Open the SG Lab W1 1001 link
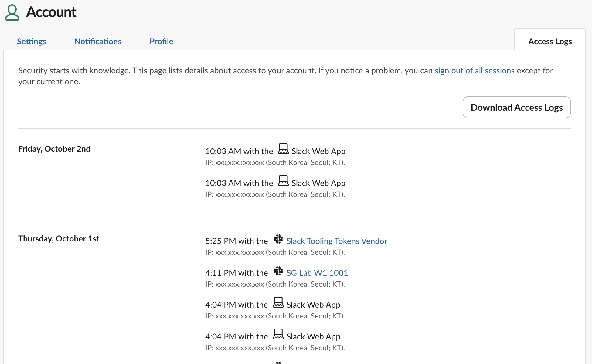Screen dimensions: 592x364 317,273
